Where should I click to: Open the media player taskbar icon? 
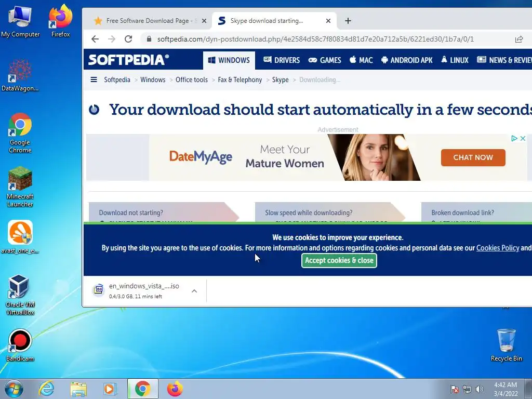tap(110, 389)
